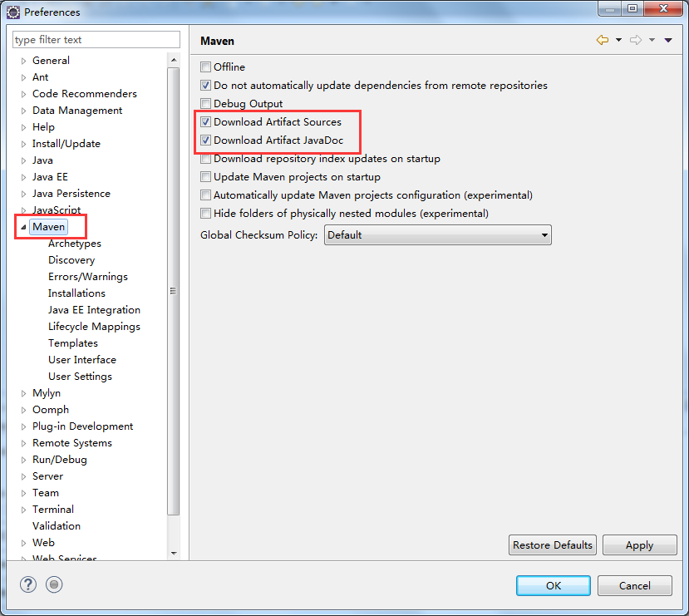Select Maven Templates item
The width and height of the screenshot is (689, 616).
(x=73, y=343)
